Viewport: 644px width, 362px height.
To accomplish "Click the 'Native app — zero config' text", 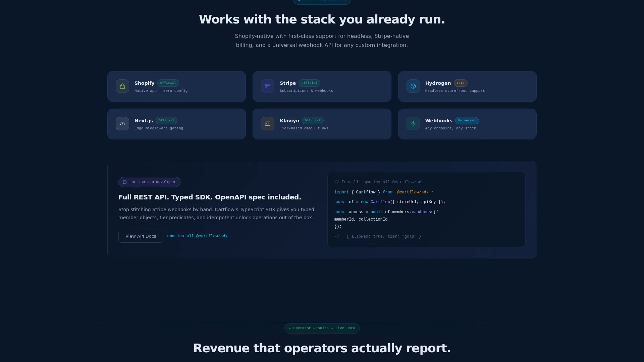I will pyautogui.click(x=161, y=91).
